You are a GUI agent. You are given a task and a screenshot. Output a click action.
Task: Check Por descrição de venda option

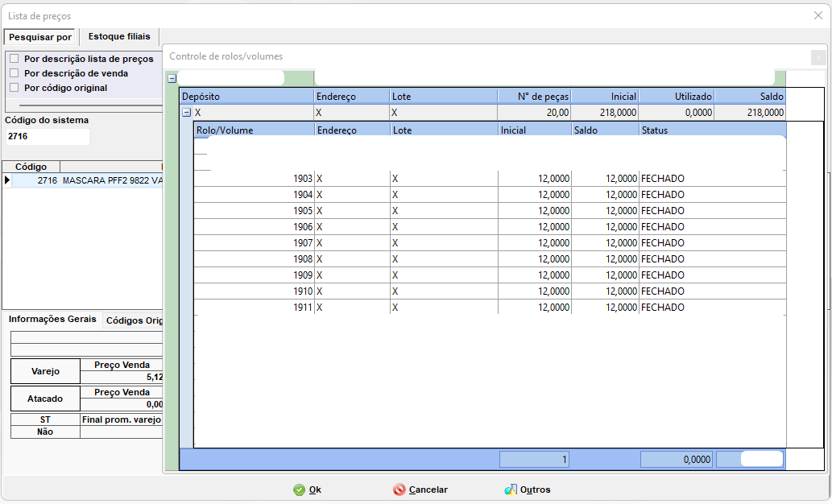pyautogui.click(x=14, y=73)
